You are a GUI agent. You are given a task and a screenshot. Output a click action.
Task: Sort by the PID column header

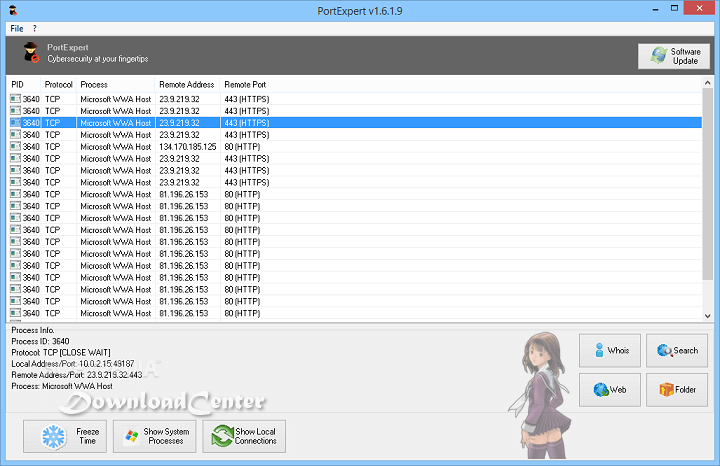(x=24, y=84)
